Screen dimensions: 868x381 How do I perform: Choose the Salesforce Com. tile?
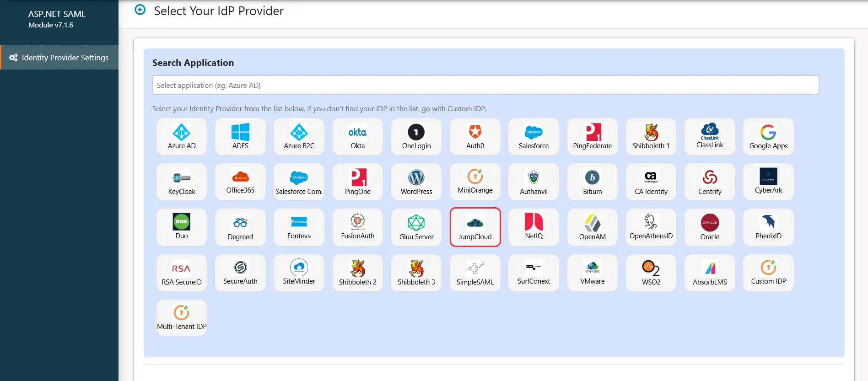click(299, 182)
